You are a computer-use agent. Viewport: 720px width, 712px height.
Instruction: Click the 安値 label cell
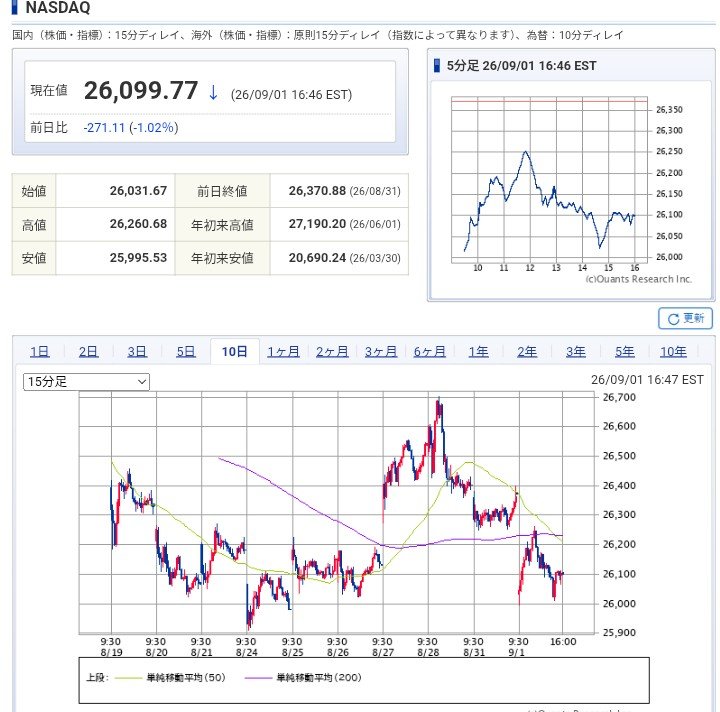[34, 258]
